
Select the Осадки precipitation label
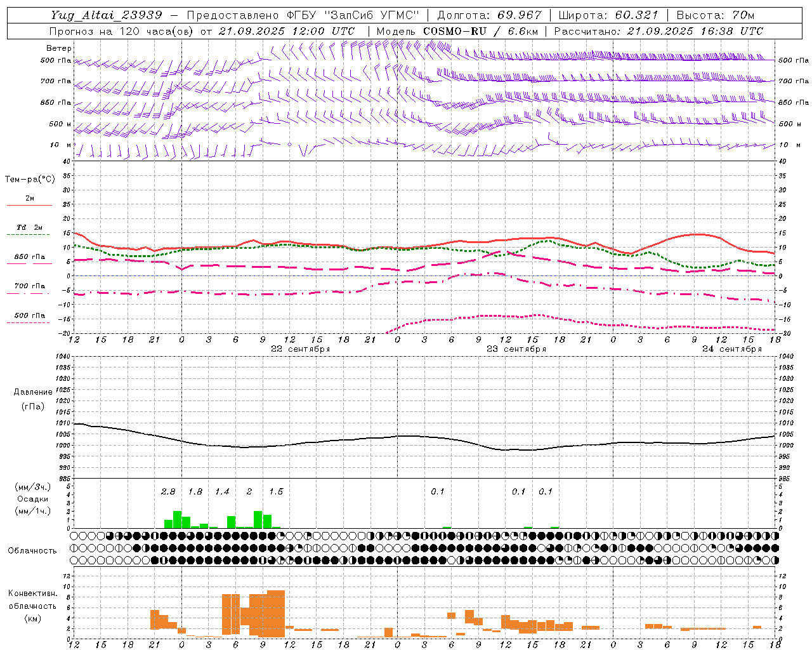33,499
